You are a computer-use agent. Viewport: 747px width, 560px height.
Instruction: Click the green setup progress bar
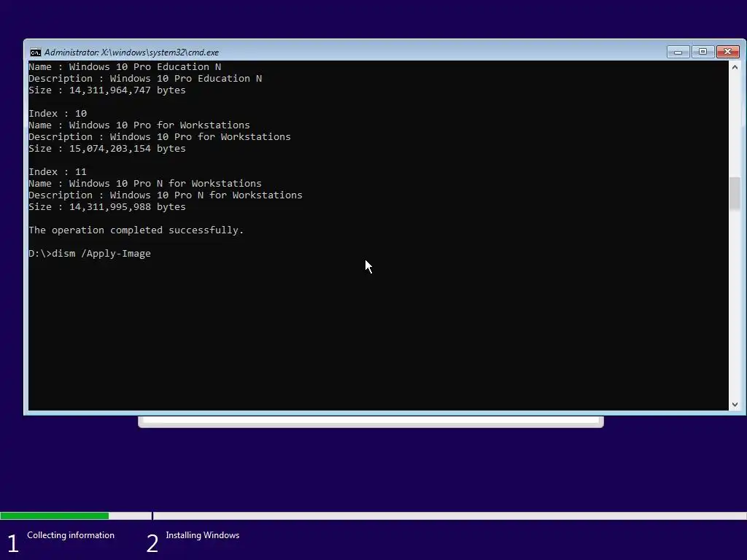click(x=54, y=516)
